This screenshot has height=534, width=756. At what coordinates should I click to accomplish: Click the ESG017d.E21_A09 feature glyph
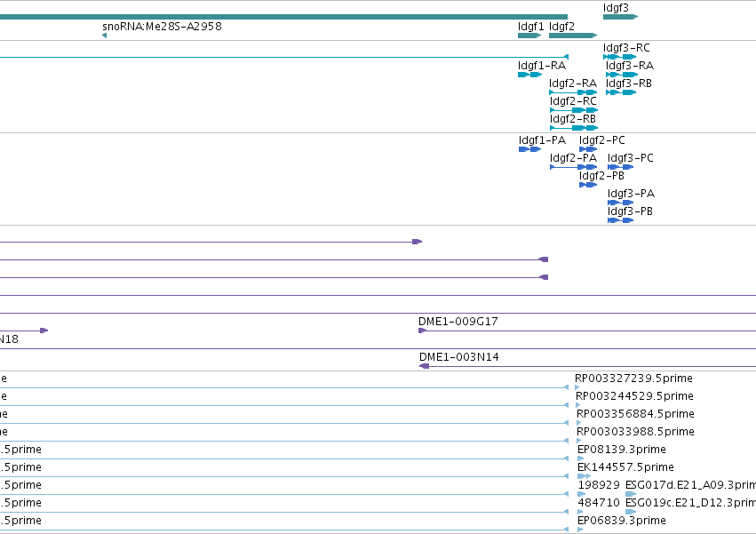pos(631,494)
